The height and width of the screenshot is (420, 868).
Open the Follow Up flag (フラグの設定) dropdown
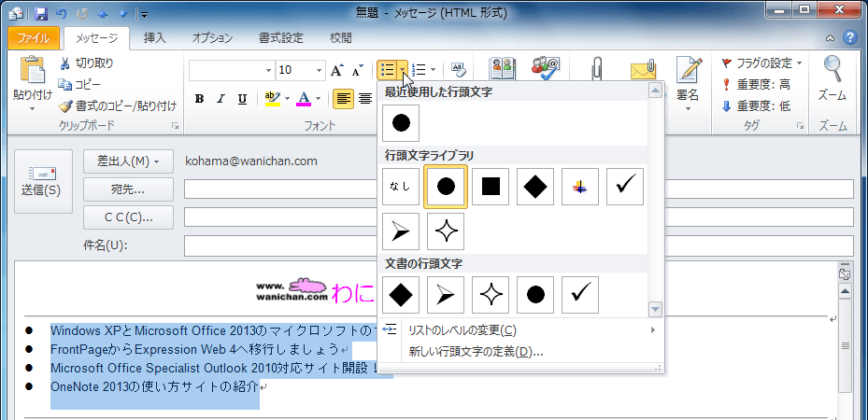[x=761, y=63]
